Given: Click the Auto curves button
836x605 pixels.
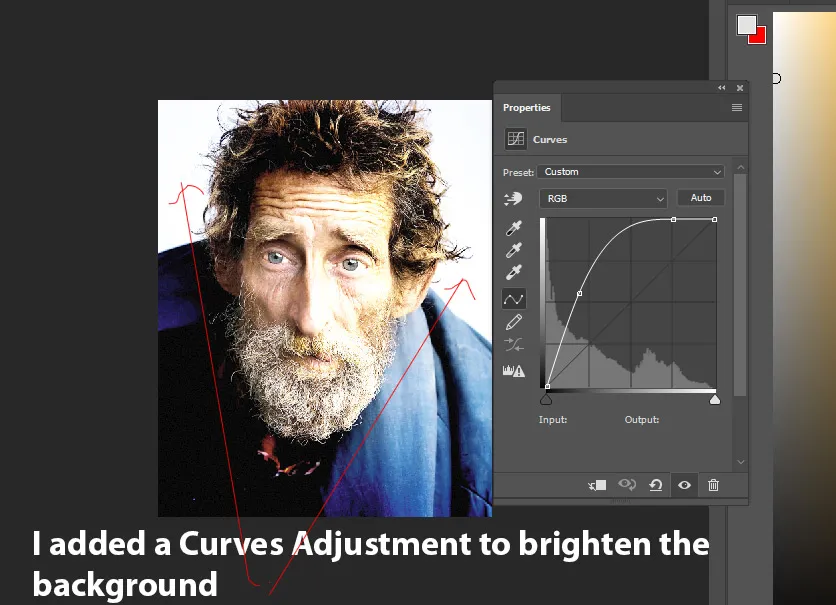Looking at the screenshot, I should (x=701, y=198).
